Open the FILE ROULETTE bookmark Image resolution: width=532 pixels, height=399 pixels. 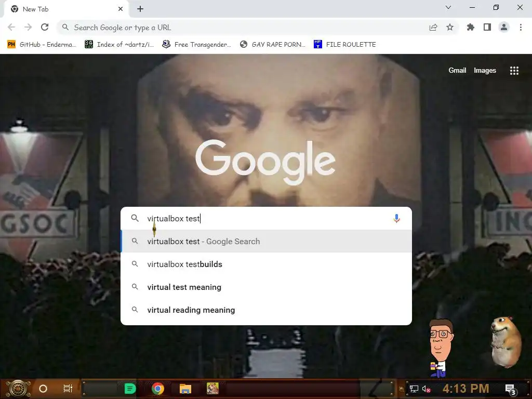click(x=345, y=45)
